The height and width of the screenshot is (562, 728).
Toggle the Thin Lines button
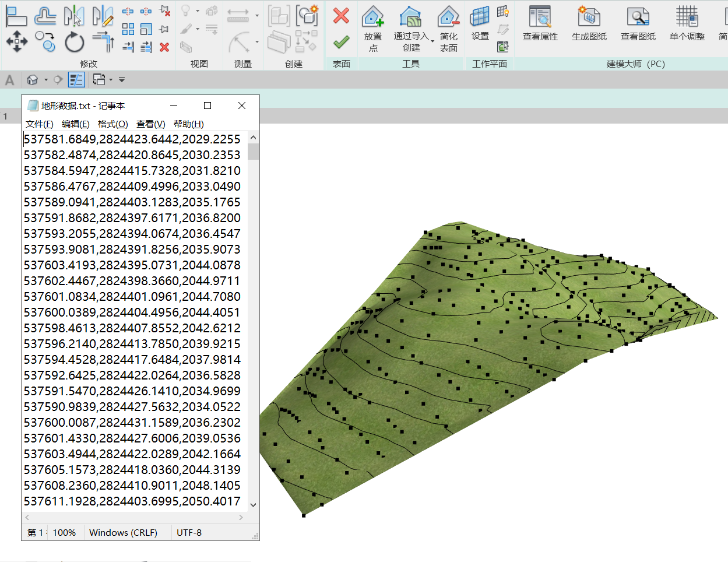(76, 80)
